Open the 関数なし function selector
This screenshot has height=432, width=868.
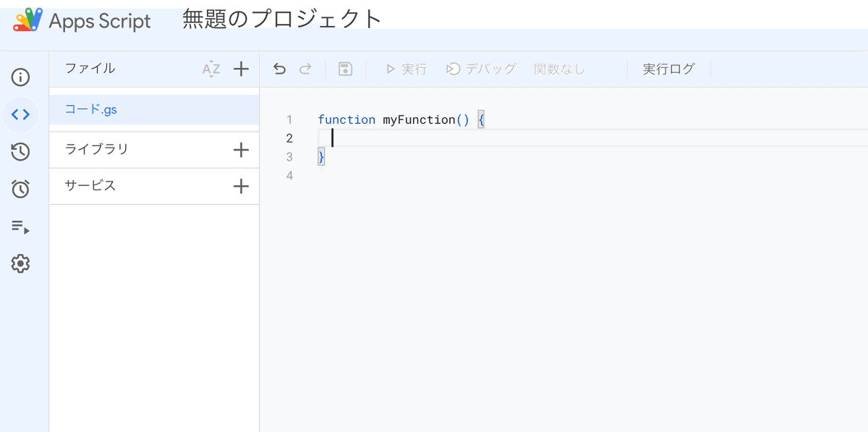point(559,68)
